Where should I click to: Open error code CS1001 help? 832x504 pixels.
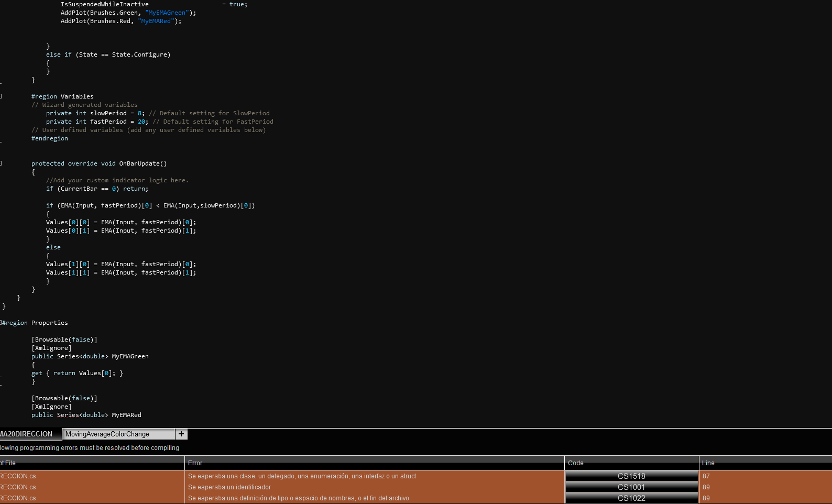pyautogui.click(x=631, y=487)
